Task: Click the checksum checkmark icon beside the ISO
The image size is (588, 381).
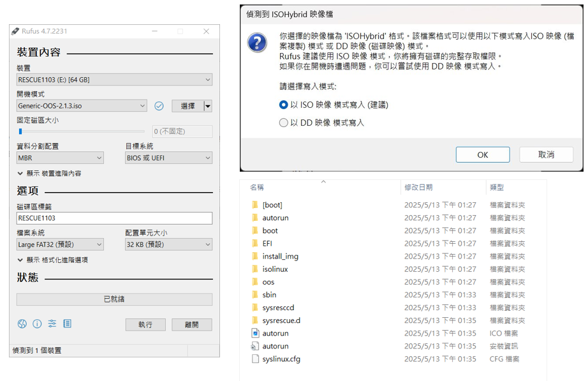Action: (x=159, y=106)
